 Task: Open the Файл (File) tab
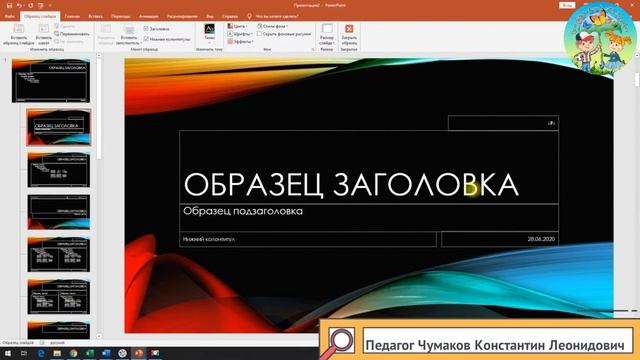click(x=10, y=16)
